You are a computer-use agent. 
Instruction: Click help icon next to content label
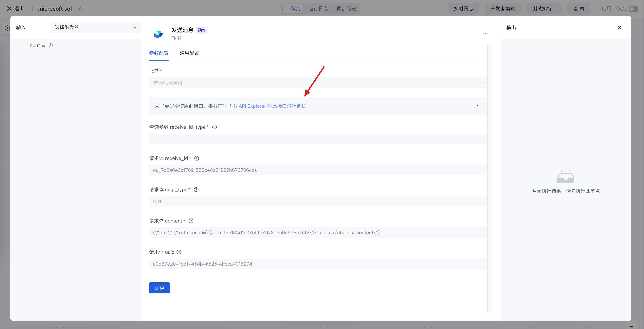click(191, 221)
